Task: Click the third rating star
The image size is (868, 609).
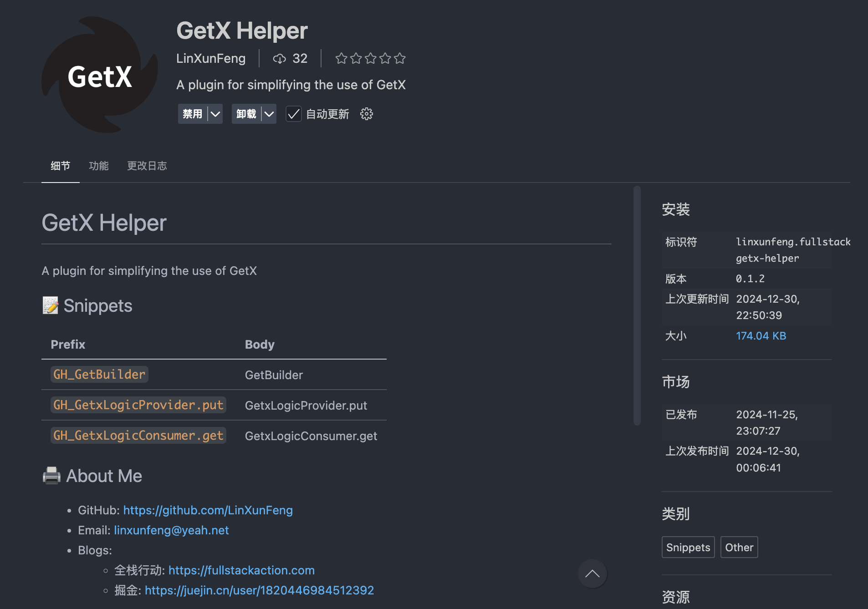Action: (371, 58)
